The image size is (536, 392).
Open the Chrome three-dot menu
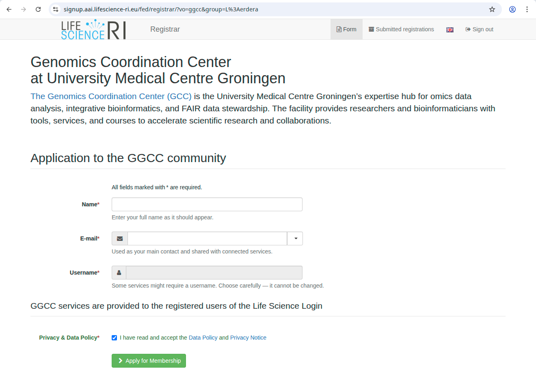coord(527,9)
